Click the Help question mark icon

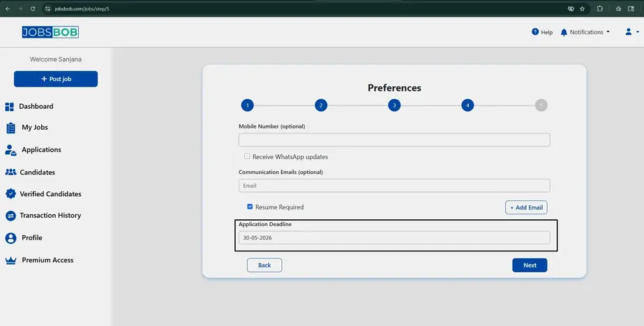tap(535, 32)
